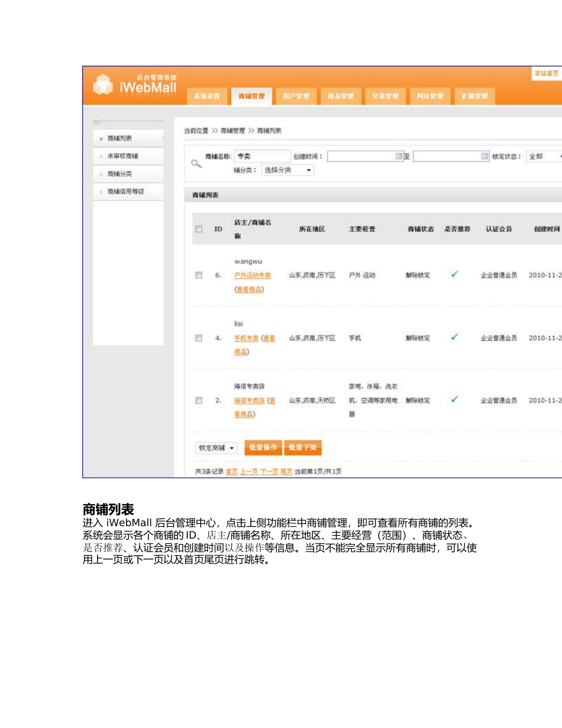The width and height of the screenshot is (562, 728).
Task: Click the 户外 运动 business cell
Action: click(362, 275)
